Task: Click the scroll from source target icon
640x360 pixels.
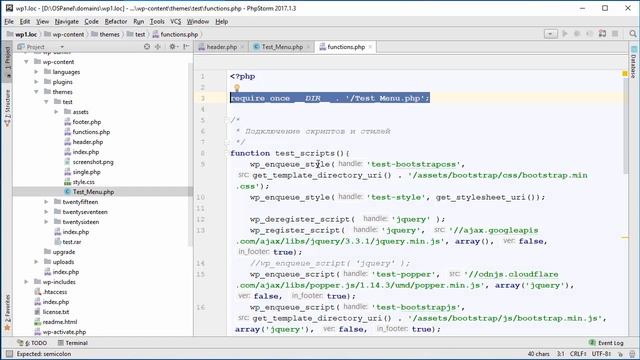Action: click(x=147, y=47)
